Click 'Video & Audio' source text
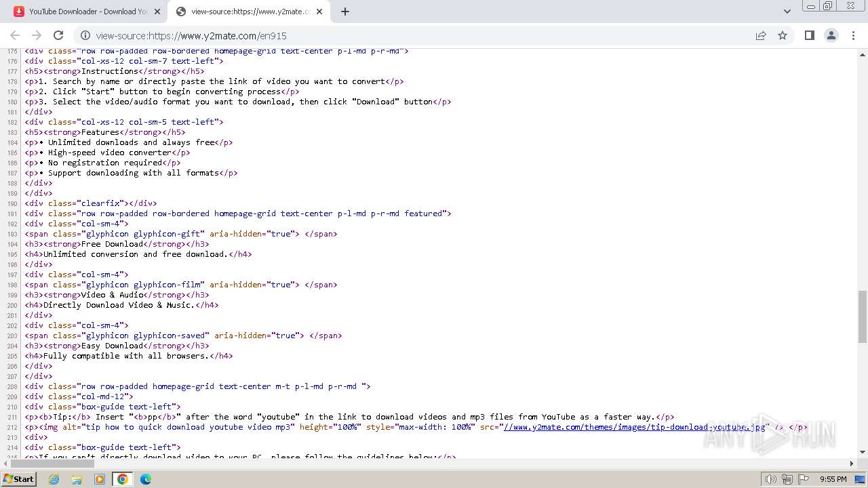The width and height of the screenshot is (868, 488). tap(112, 295)
